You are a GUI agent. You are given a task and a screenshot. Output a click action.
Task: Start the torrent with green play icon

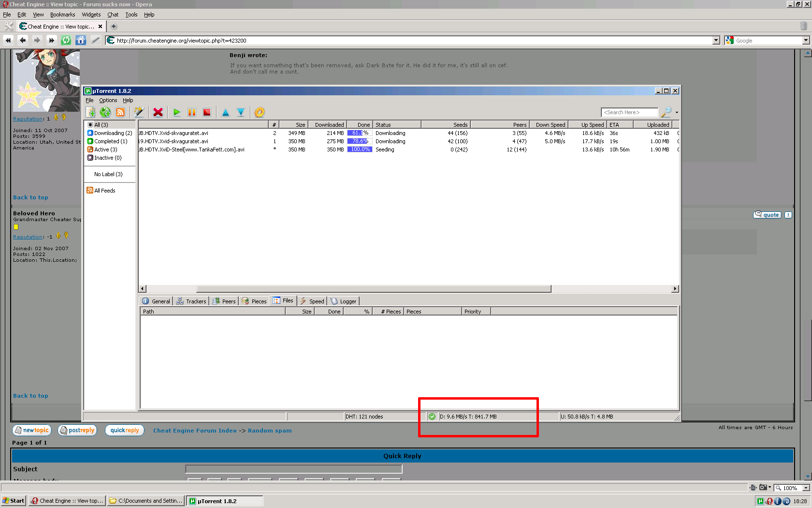pos(177,112)
